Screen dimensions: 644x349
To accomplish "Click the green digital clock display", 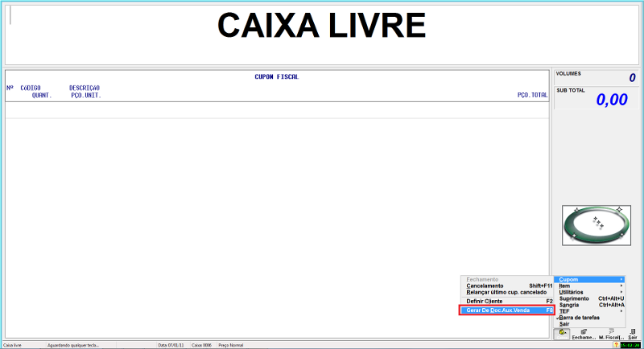I will coord(630,345).
